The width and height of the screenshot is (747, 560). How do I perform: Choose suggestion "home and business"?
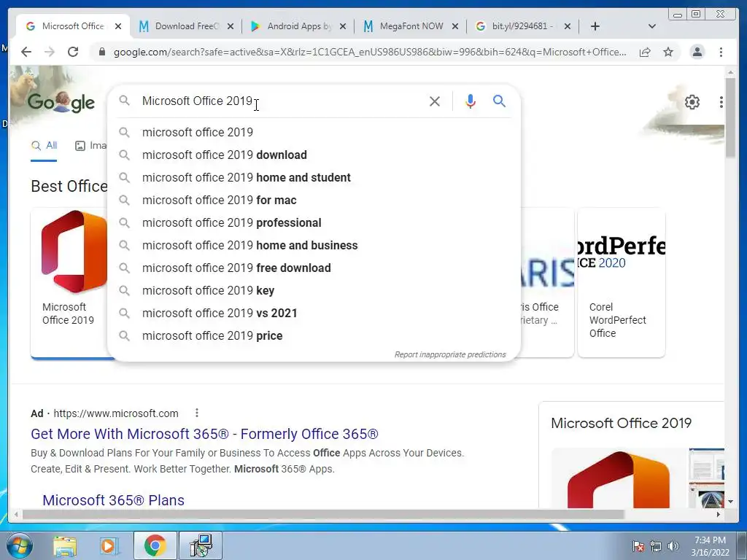point(314,245)
